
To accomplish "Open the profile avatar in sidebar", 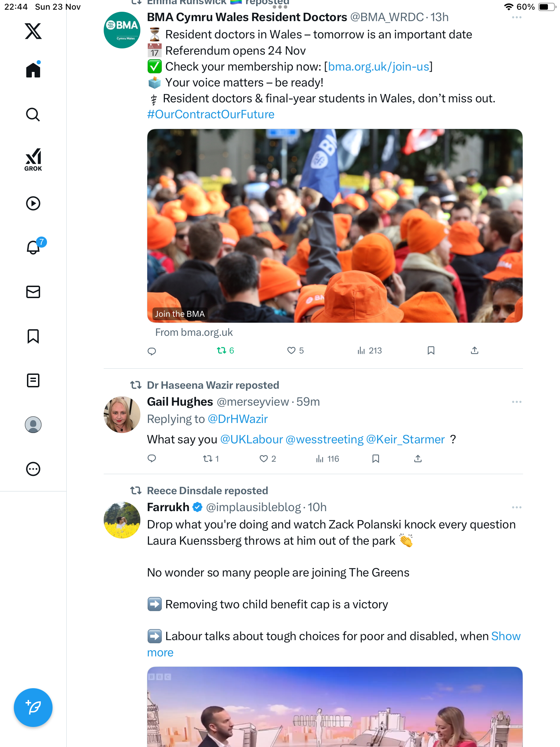I will pyautogui.click(x=33, y=425).
